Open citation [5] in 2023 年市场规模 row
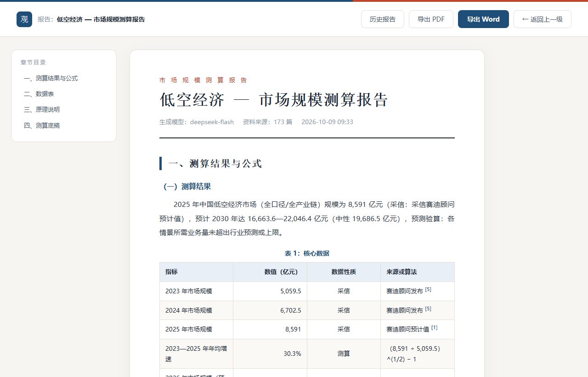The width and height of the screenshot is (588, 377). (x=428, y=290)
